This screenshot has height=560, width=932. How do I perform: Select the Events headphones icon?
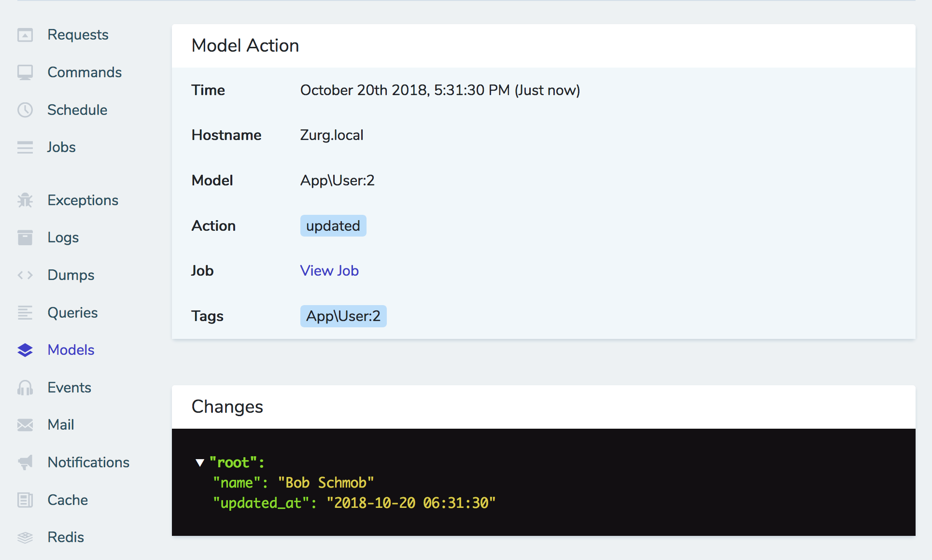point(25,387)
